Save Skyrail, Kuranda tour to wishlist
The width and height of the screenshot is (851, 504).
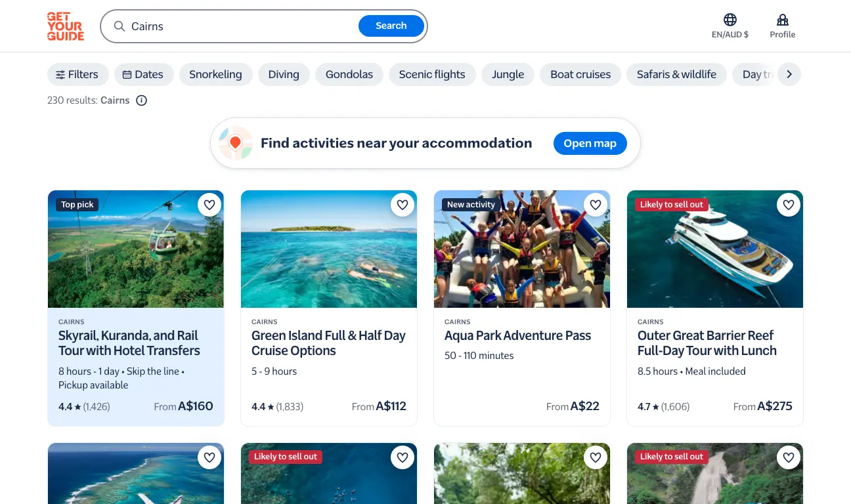pos(209,205)
